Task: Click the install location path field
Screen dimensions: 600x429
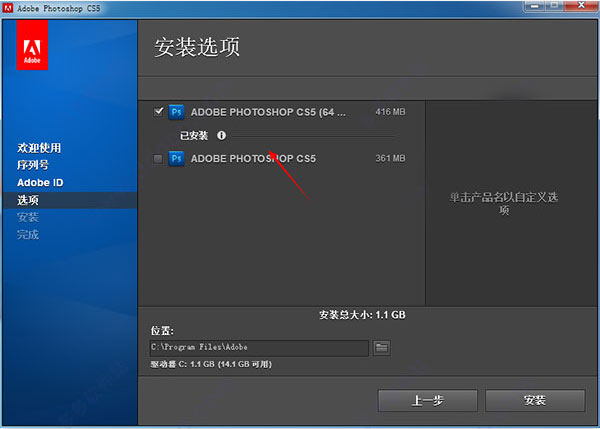Action: (259, 347)
